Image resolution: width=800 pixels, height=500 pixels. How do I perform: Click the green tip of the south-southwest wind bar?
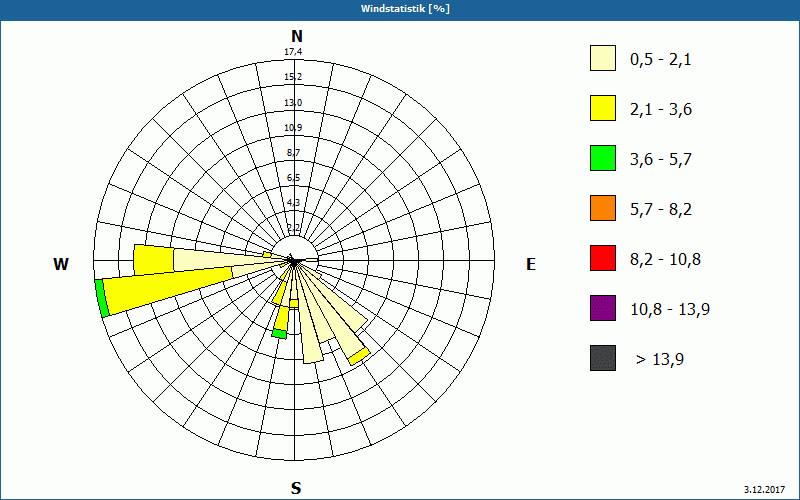coord(279,334)
